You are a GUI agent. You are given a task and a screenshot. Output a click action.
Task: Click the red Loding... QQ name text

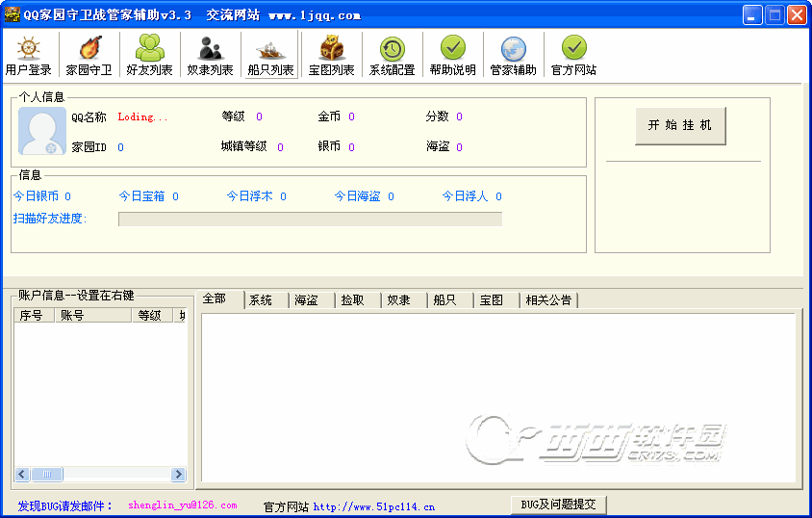pos(142,117)
